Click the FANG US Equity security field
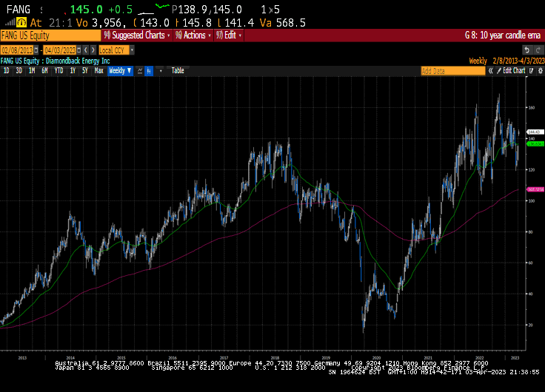 [x=50, y=36]
